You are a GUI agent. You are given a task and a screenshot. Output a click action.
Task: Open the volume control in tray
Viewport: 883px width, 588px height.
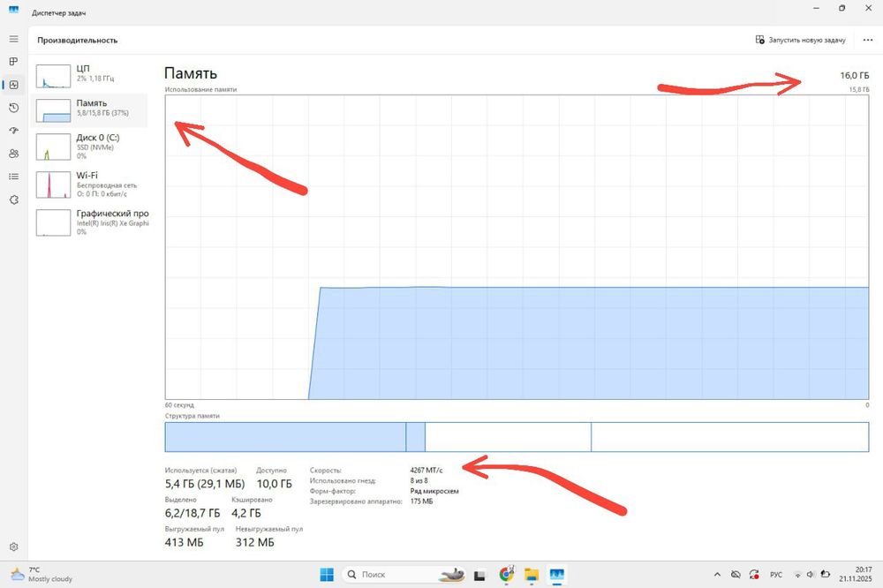pyautogui.click(x=811, y=575)
